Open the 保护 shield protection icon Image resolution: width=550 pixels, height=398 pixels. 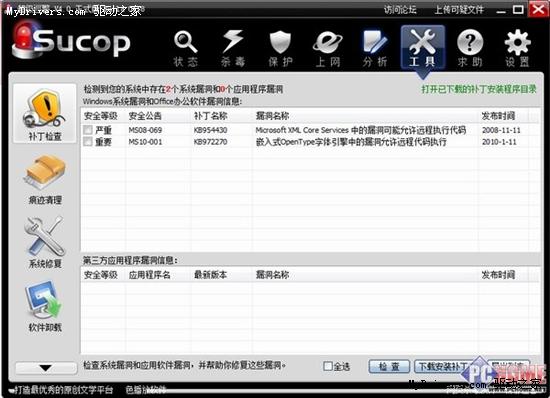tap(280, 48)
